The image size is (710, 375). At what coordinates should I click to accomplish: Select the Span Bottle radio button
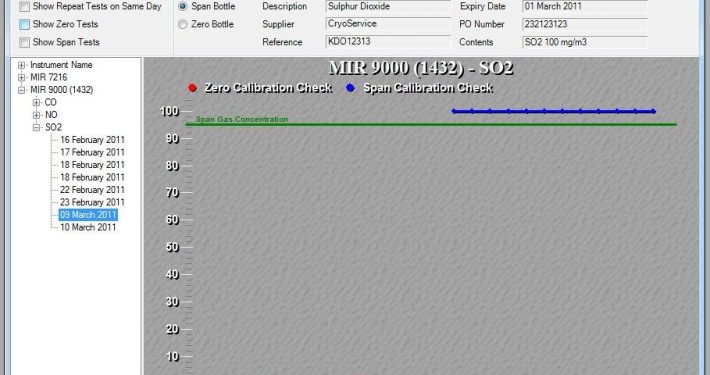click(x=182, y=6)
